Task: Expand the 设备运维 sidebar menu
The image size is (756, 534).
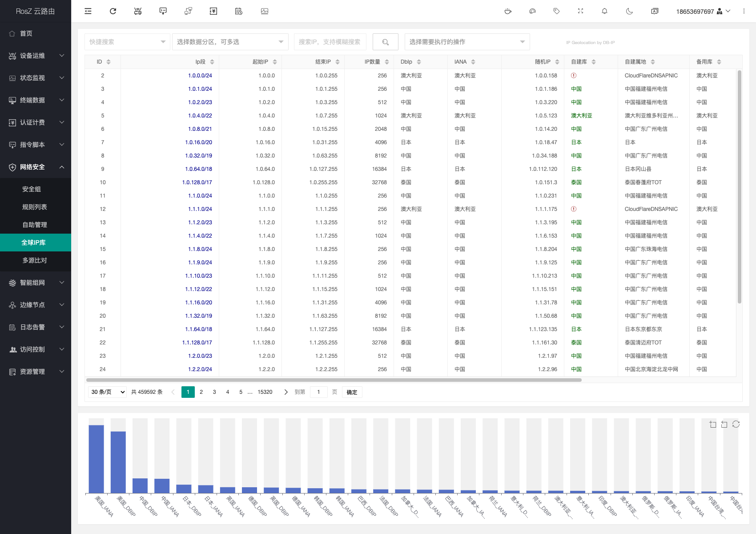Action: (36, 56)
